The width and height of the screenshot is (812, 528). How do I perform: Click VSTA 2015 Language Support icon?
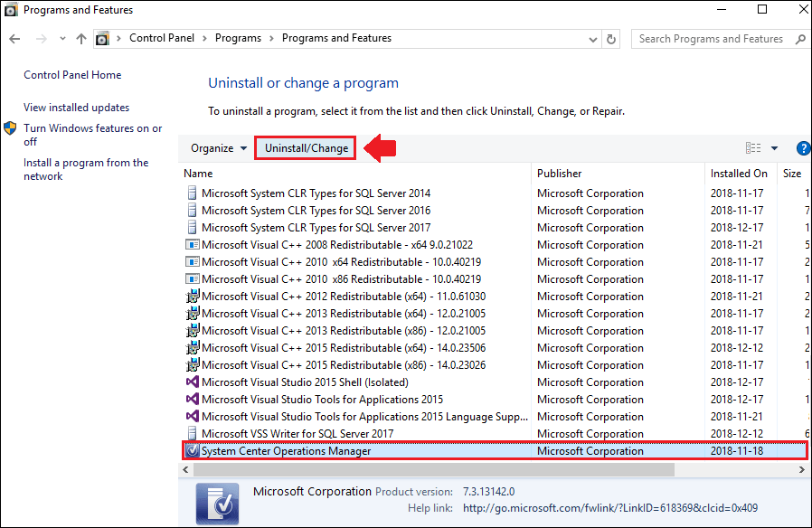[192, 416]
